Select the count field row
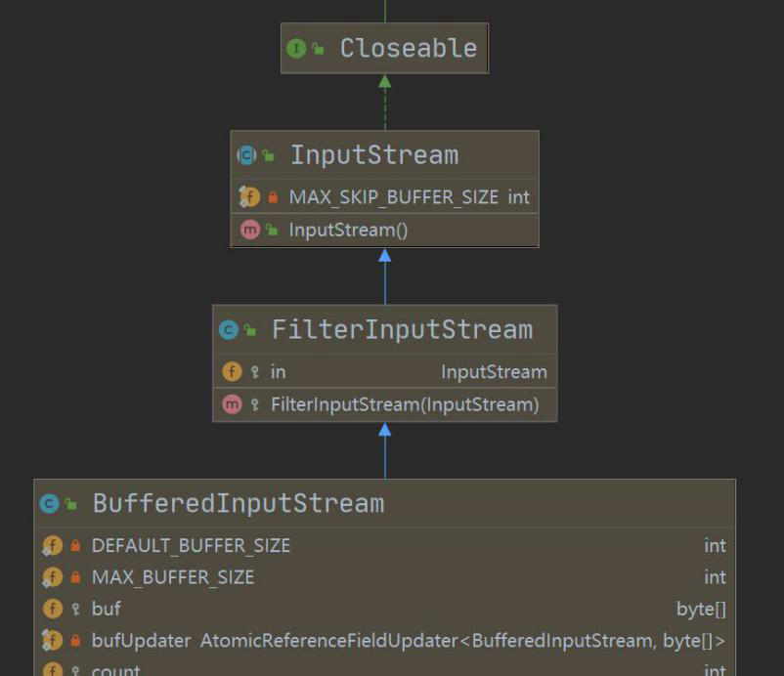 [x=384, y=668]
